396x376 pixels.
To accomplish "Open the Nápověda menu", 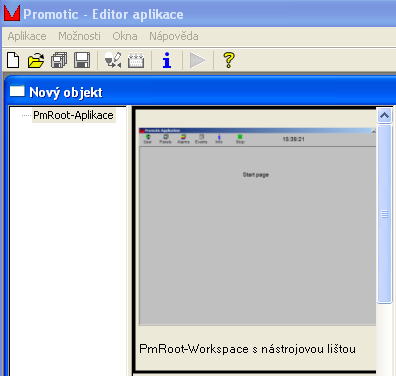I will tap(174, 36).
